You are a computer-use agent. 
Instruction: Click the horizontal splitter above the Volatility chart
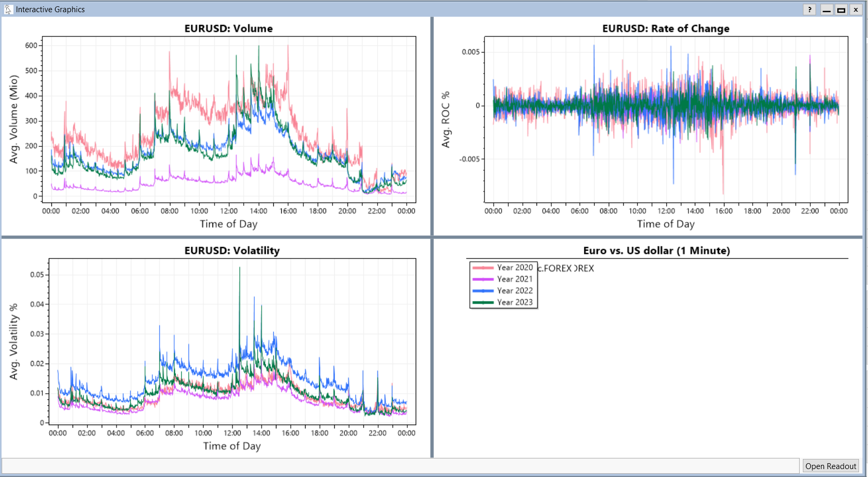[216, 237]
